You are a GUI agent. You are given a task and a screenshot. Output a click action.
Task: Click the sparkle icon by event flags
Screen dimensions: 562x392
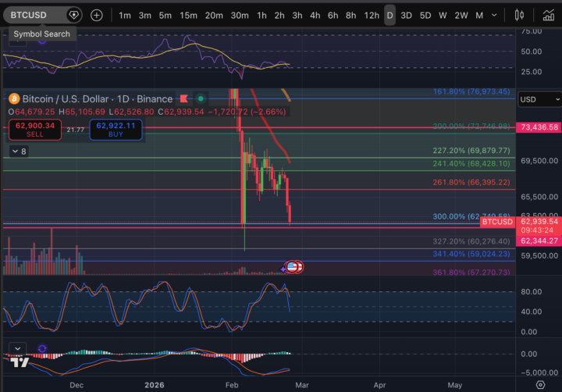pos(283,269)
